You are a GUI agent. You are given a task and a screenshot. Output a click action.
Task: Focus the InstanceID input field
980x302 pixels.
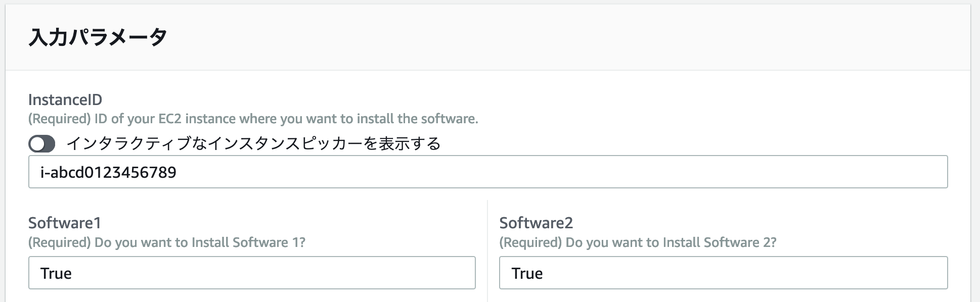tap(488, 172)
